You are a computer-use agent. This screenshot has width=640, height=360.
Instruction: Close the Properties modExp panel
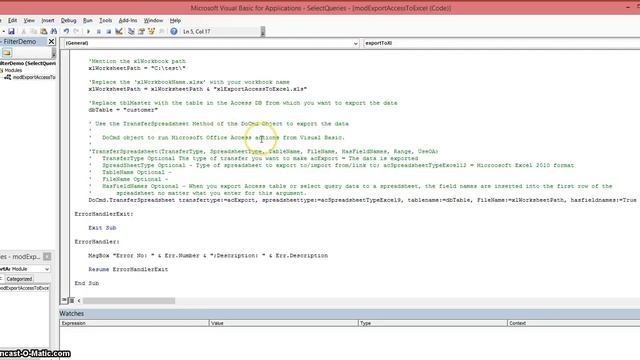tap(47, 256)
